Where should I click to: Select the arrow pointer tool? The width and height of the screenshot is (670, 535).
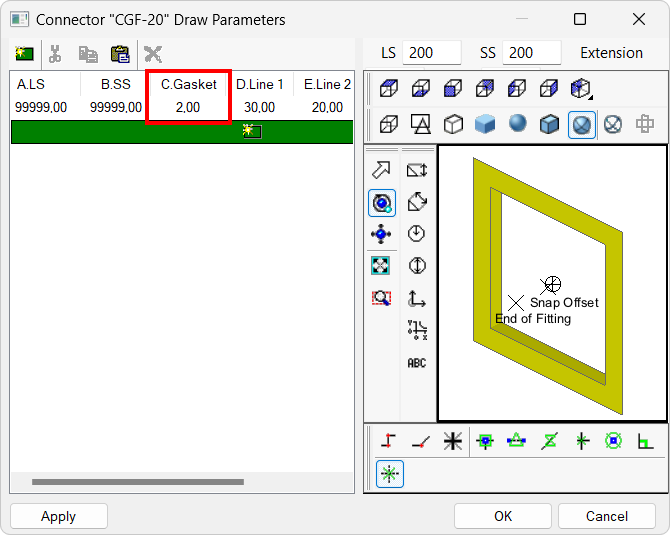tap(381, 170)
